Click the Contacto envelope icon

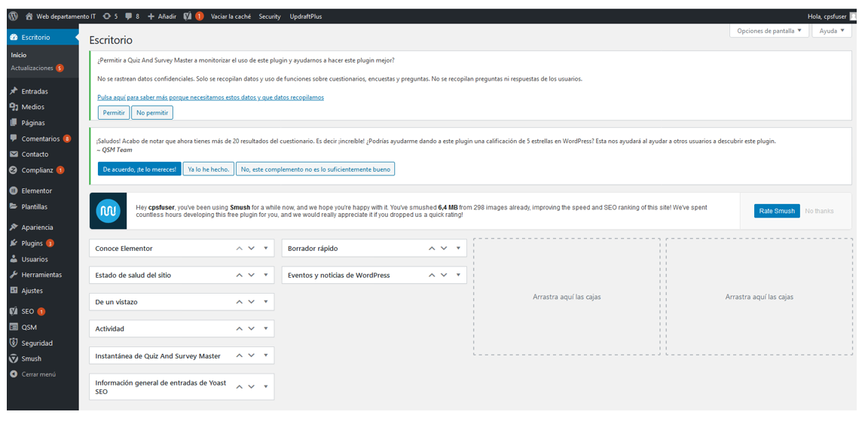click(14, 154)
